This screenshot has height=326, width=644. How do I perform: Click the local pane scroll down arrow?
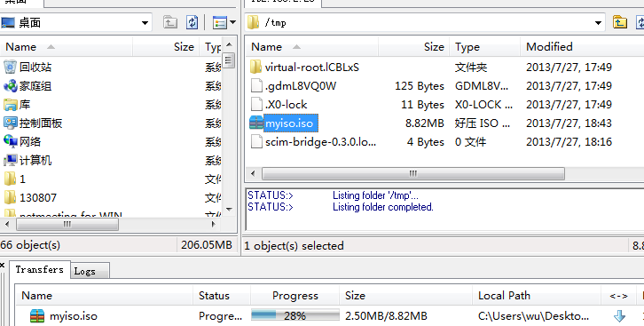pyautogui.click(x=229, y=210)
